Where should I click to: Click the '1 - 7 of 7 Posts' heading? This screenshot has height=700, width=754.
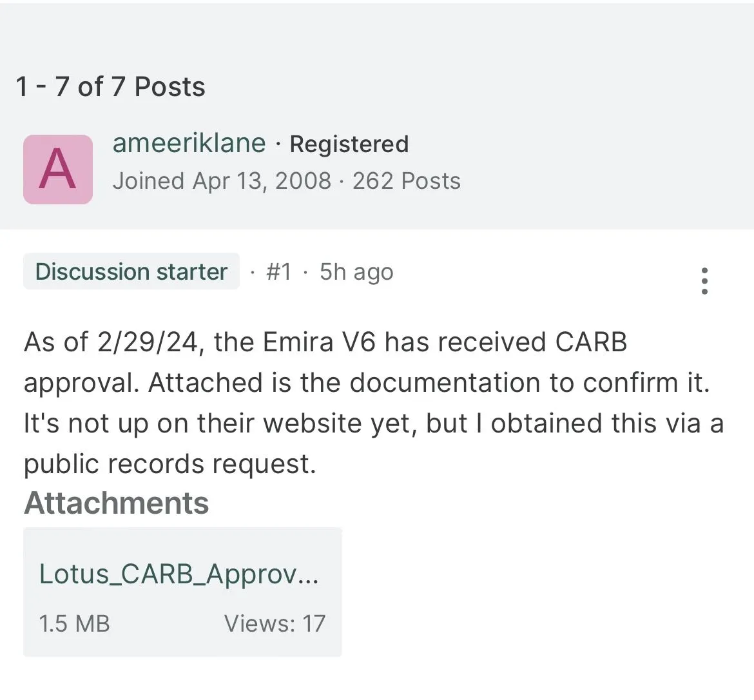point(110,86)
